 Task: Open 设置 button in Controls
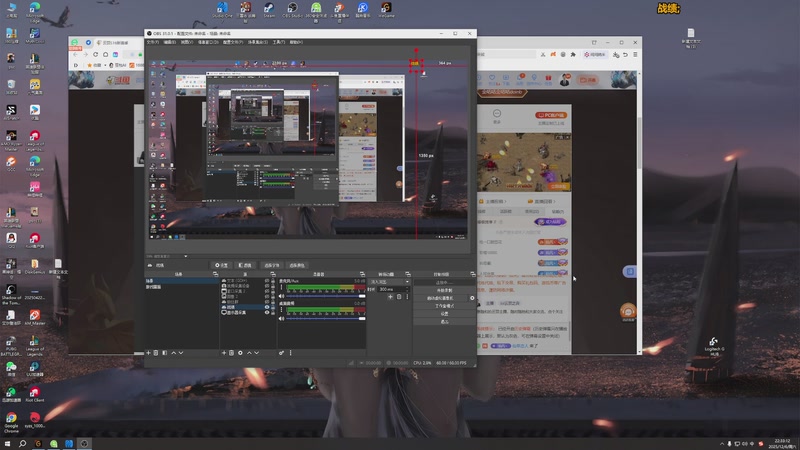444,314
